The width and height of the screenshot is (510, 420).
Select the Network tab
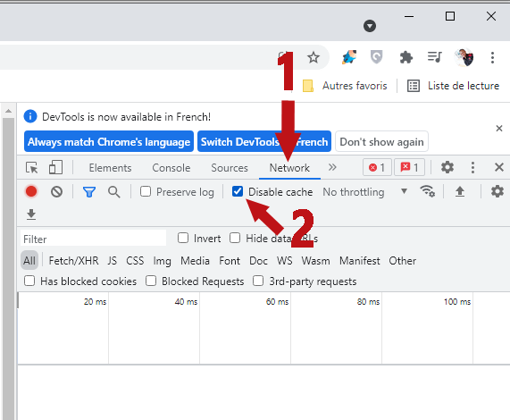[x=289, y=168]
